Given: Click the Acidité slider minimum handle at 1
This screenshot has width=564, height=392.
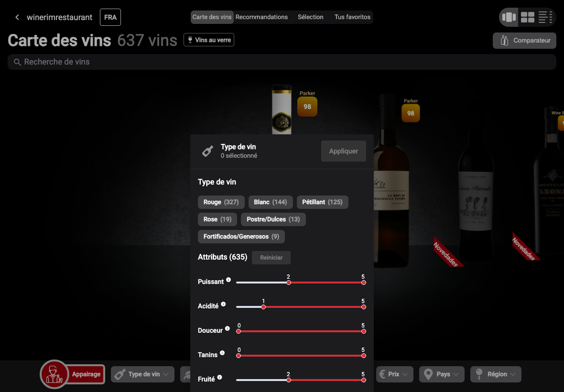Looking at the screenshot, I should coord(263,307).
